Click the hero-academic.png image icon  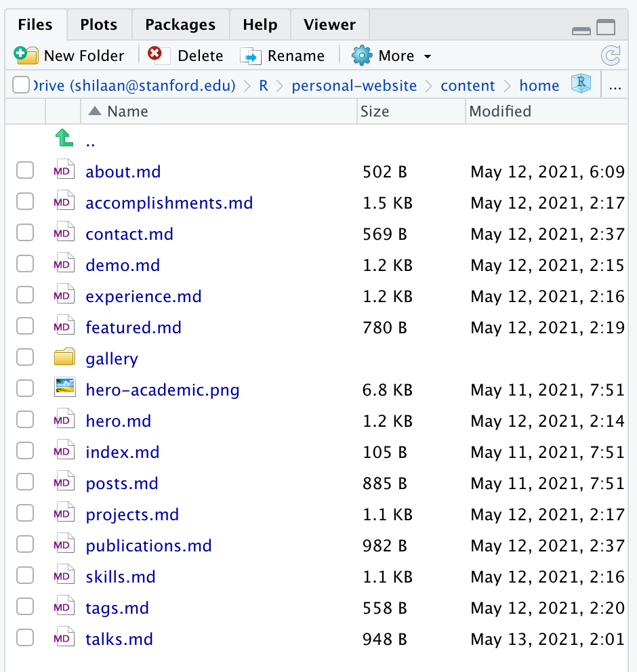[64, 390]
